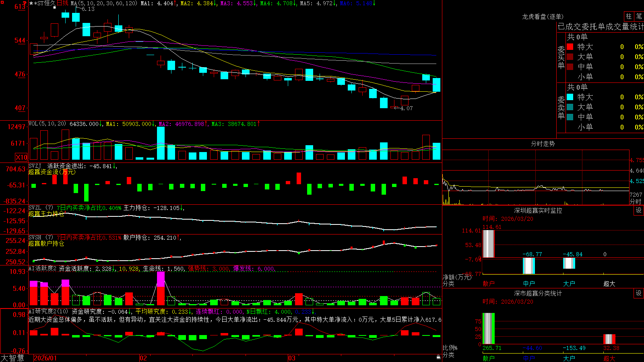
Task: Click the 委买单 vertical label
Action: click(x=561, y=57)
